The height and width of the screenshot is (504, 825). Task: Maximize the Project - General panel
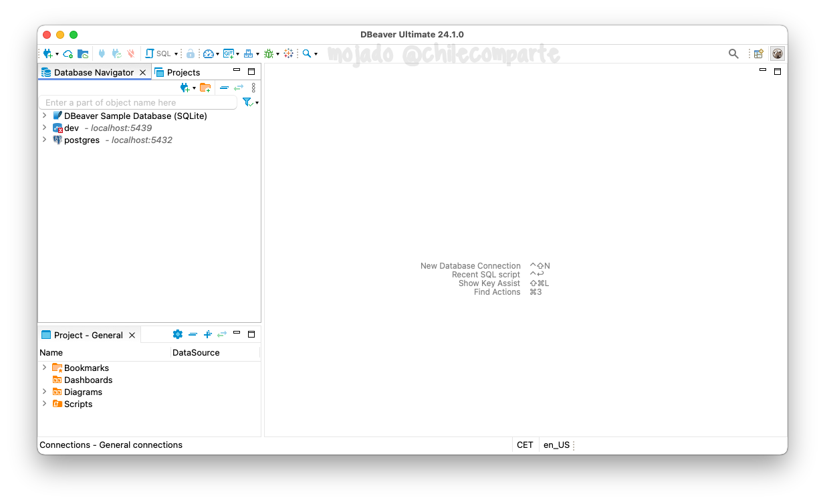251,334
